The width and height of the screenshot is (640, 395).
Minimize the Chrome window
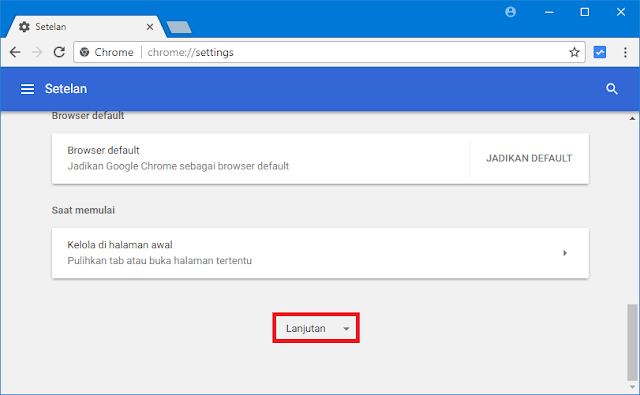[549, 12]
